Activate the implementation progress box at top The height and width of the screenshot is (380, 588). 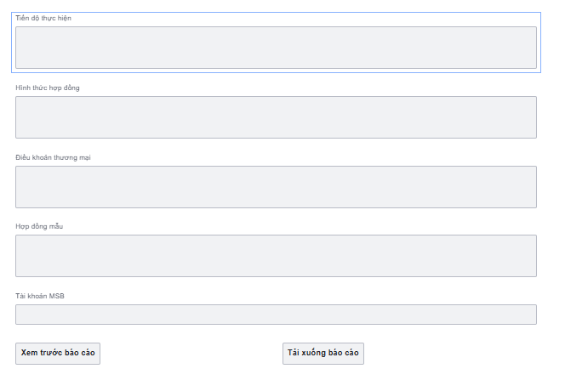276,48
